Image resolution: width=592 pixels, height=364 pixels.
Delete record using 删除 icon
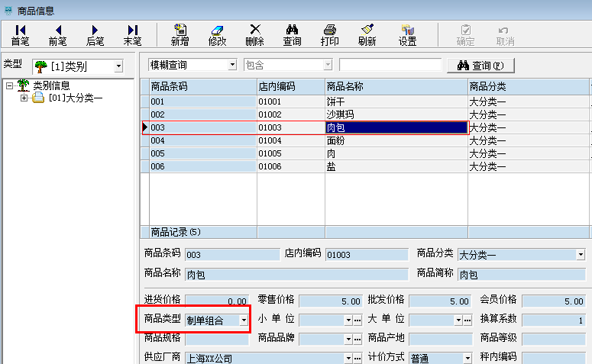tap(255, 35)
